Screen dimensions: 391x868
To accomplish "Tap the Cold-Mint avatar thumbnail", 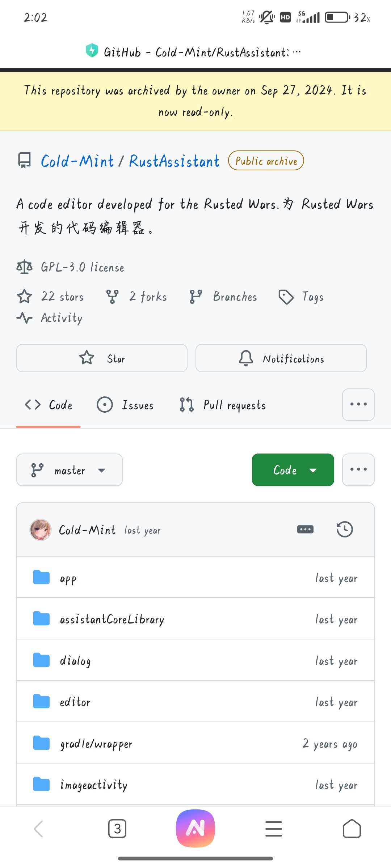I will [41, 530].
